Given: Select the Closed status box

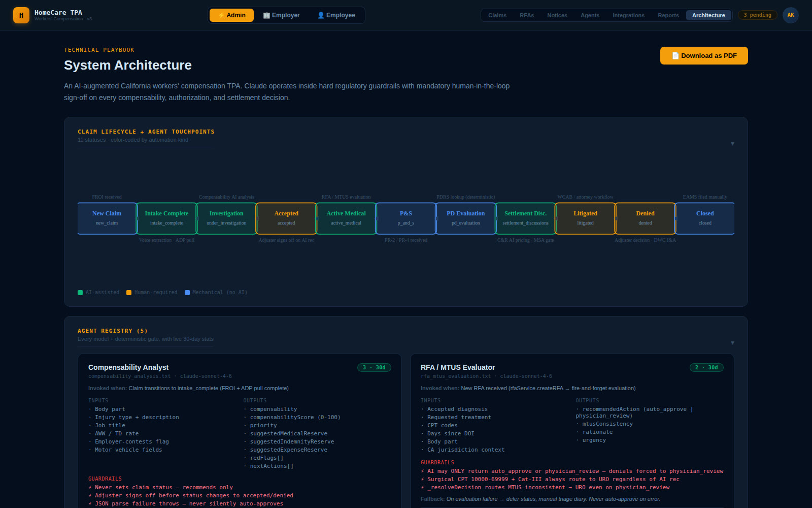Looking at the screenshot, I should click(x=705, y=218).
